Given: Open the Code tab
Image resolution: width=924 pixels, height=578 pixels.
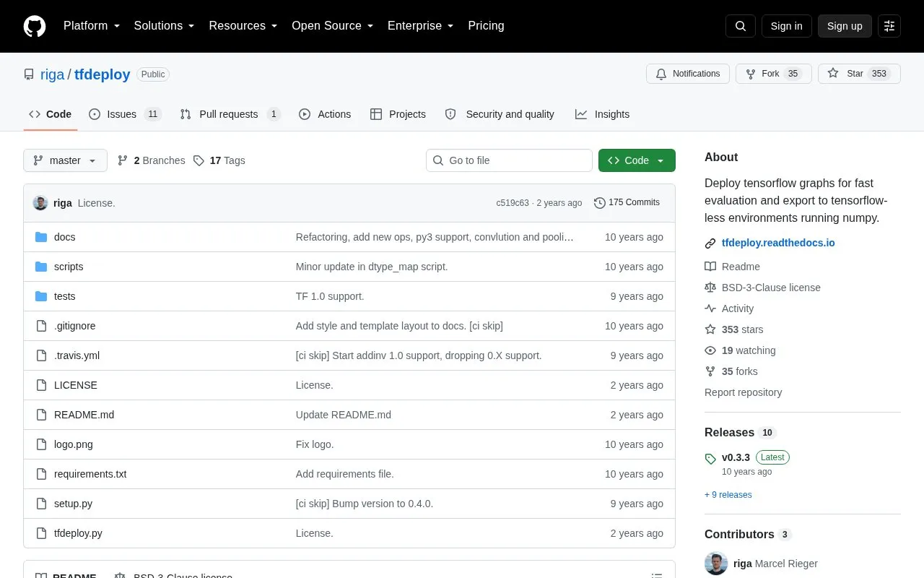Looking at the screenshot, I should [x=51, y=114].
